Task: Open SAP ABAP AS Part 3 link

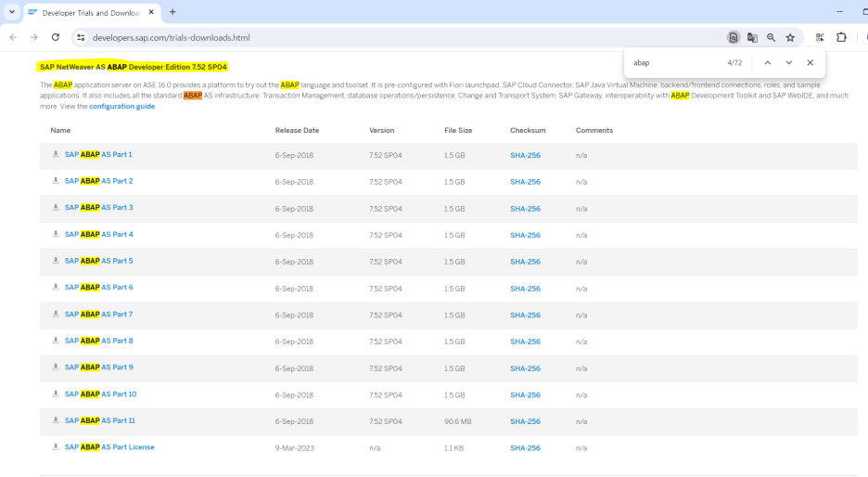Action: coord(98,208)
